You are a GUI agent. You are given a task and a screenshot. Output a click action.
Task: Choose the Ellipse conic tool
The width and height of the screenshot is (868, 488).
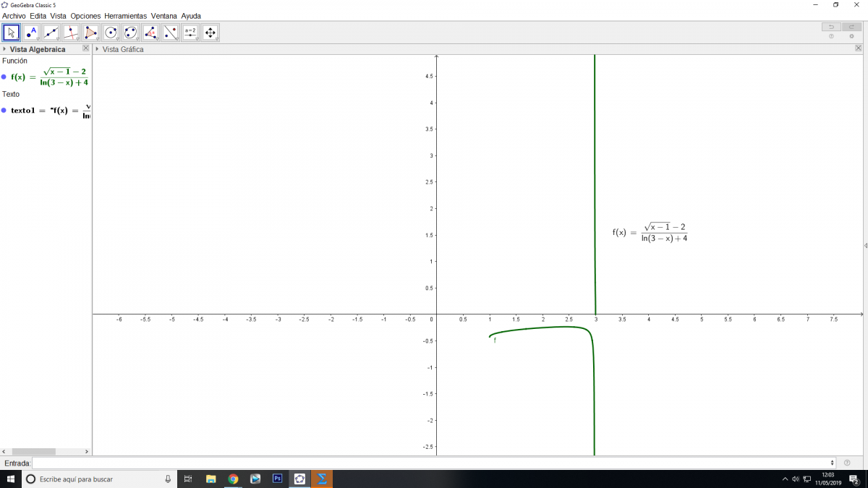(130, 33)
